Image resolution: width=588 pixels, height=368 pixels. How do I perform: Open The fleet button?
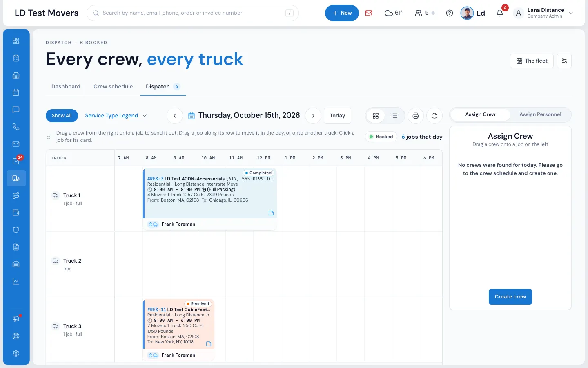532,61
